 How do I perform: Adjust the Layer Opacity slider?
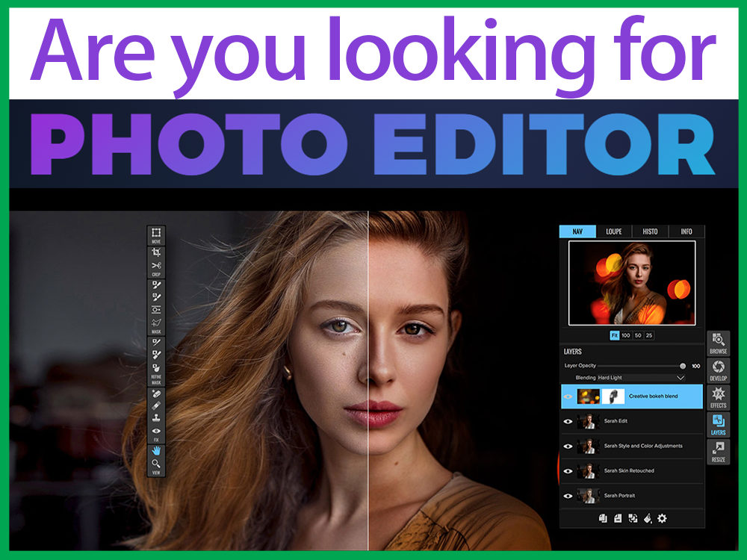[684, 365]
